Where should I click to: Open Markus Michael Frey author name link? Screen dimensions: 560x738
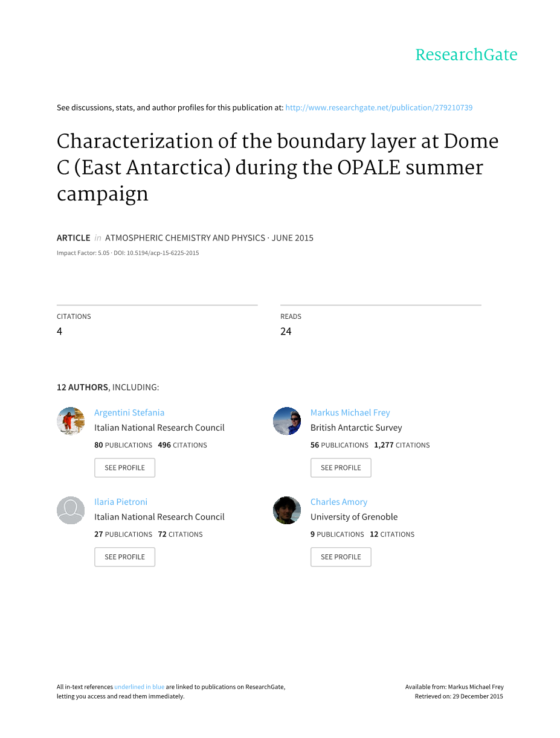pos(350,412)
